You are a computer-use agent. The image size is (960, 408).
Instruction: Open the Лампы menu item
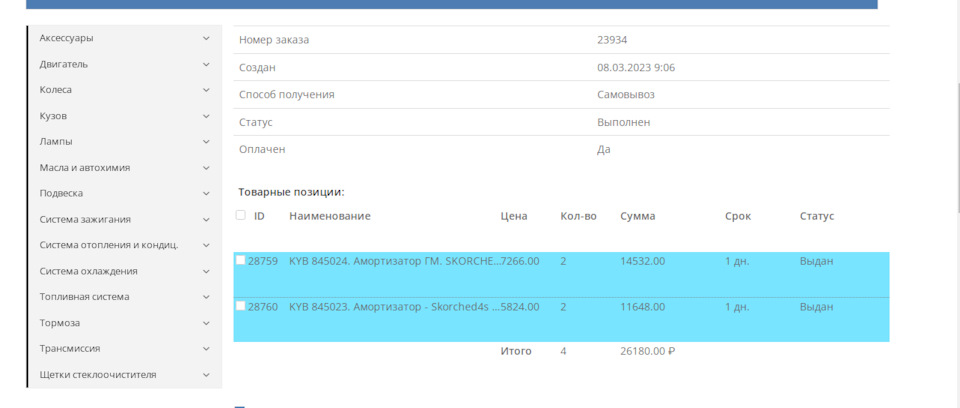pos(56,142)
